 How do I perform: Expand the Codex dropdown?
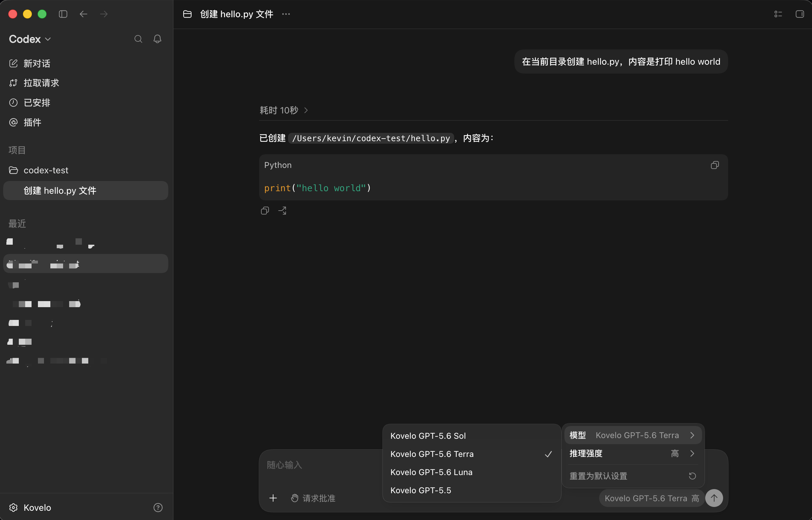point(30,39)
